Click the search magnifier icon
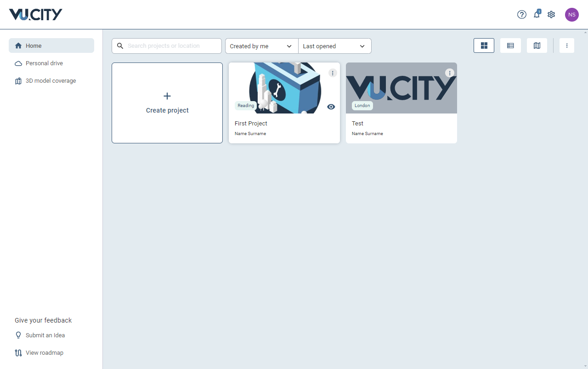This screenshot has width=588, height=369. pos(120,46)
